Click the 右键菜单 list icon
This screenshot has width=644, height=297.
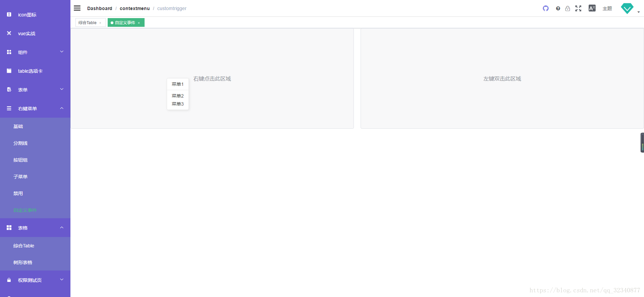pyautogui.click(x=9, y=108)
